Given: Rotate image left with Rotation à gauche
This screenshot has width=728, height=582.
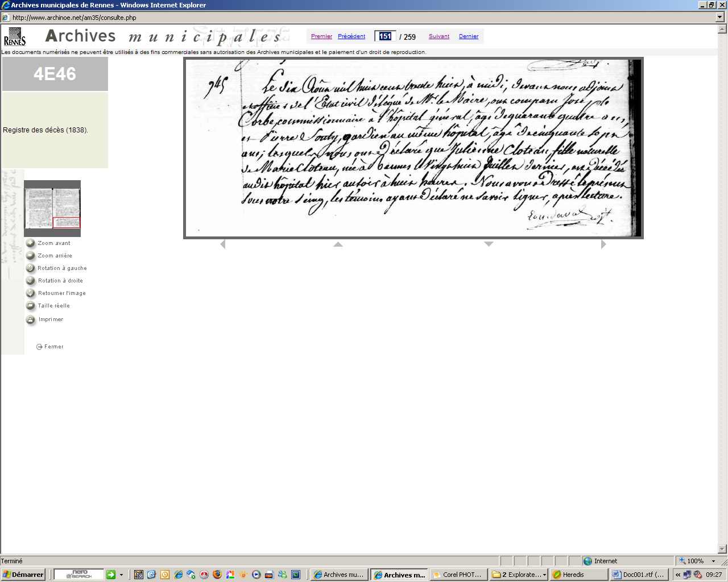Looking at the screenshot, I should [x=31, y=268].
